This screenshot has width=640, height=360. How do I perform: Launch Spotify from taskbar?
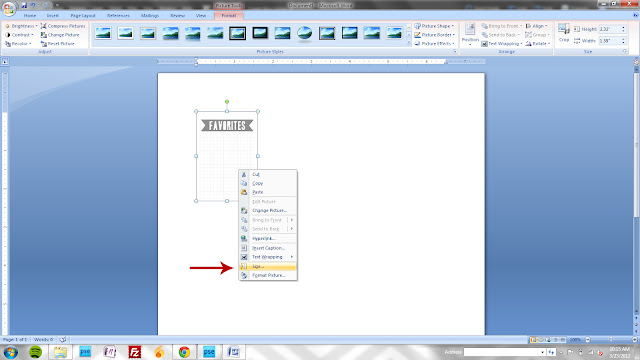click(36, 351)
